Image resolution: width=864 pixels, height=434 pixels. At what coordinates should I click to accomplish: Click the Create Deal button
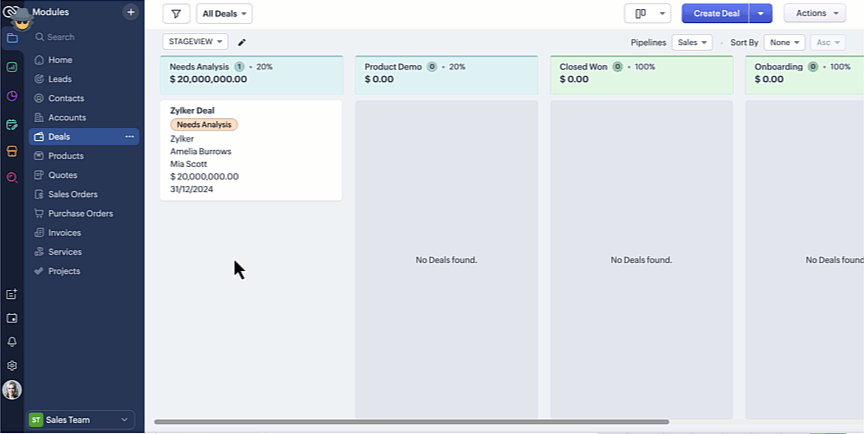pos(715,13)
